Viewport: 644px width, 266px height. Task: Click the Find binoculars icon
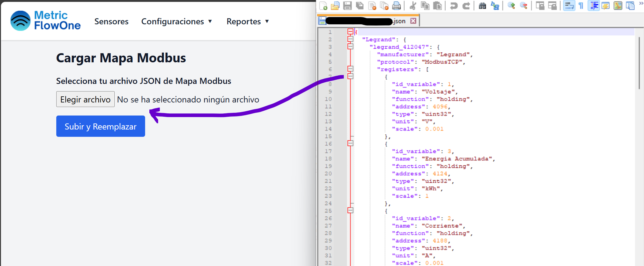tap(482, 6)
